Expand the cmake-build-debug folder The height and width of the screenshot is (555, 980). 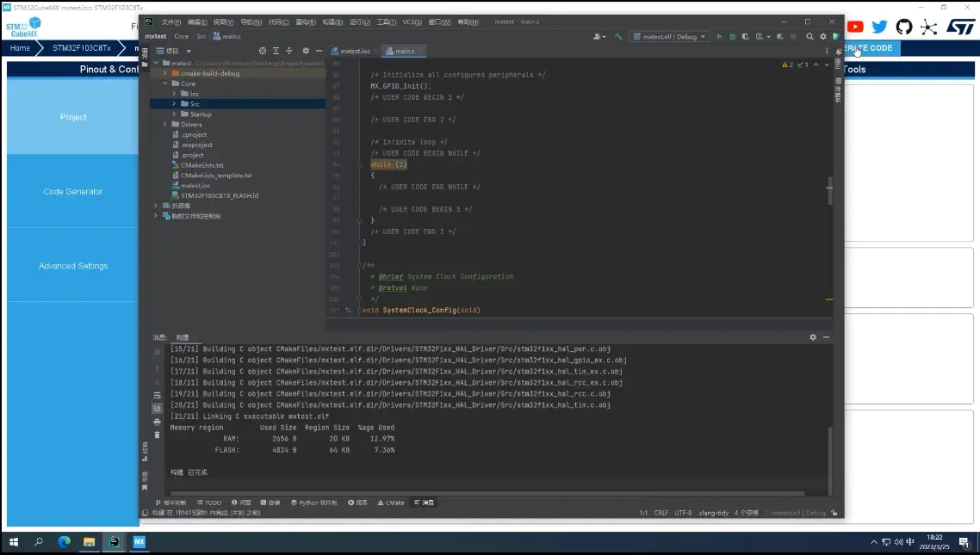tap(165, 73)
